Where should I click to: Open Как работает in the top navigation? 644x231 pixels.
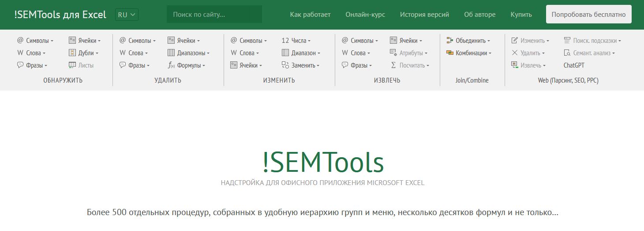coord(310,15)
